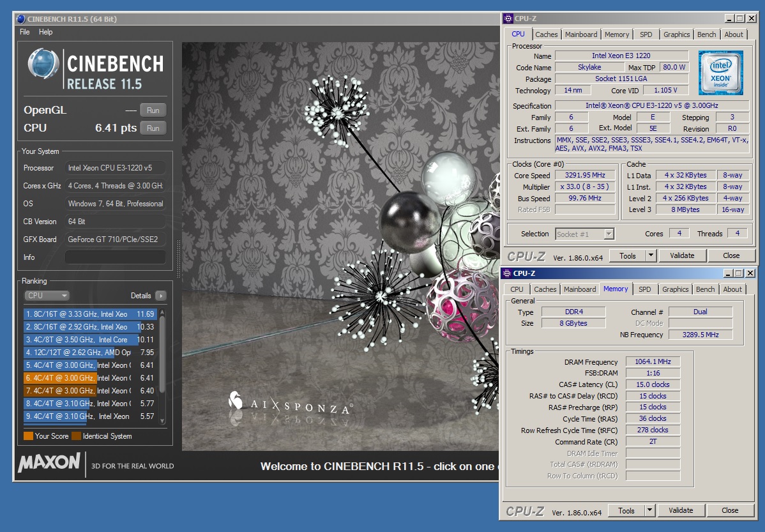The image size is (765, 532).
Task: Click Validate in lower CPU-Z window
Action: click(x=681, y=510)
